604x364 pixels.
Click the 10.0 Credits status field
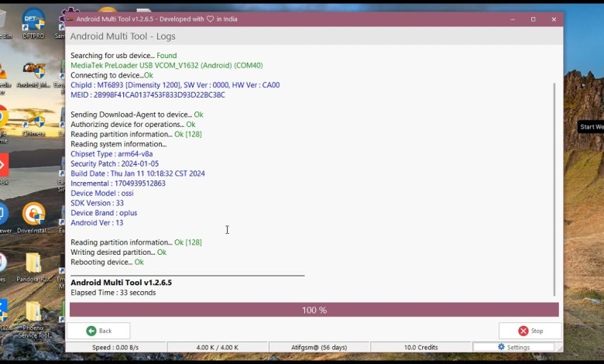tap(421, 347)
